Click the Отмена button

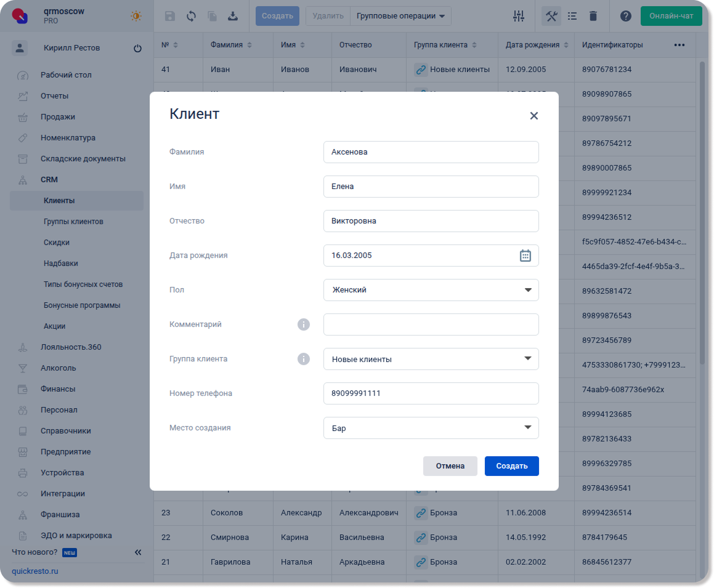(x=450, y=466)
